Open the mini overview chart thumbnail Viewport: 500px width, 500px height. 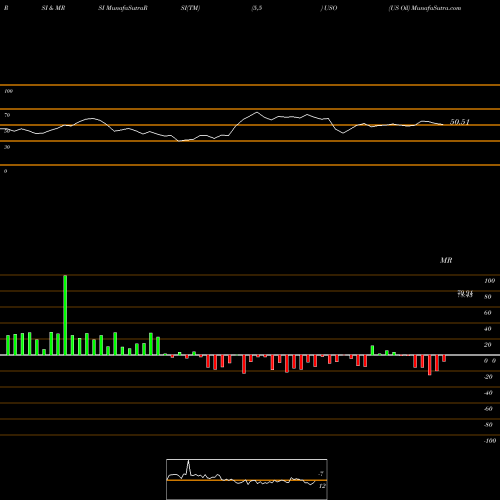(x=247, y=479)
